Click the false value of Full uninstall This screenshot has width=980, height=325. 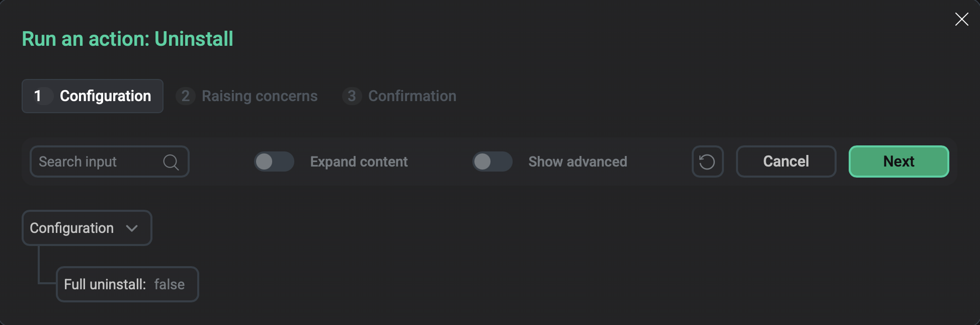point(170,284)
